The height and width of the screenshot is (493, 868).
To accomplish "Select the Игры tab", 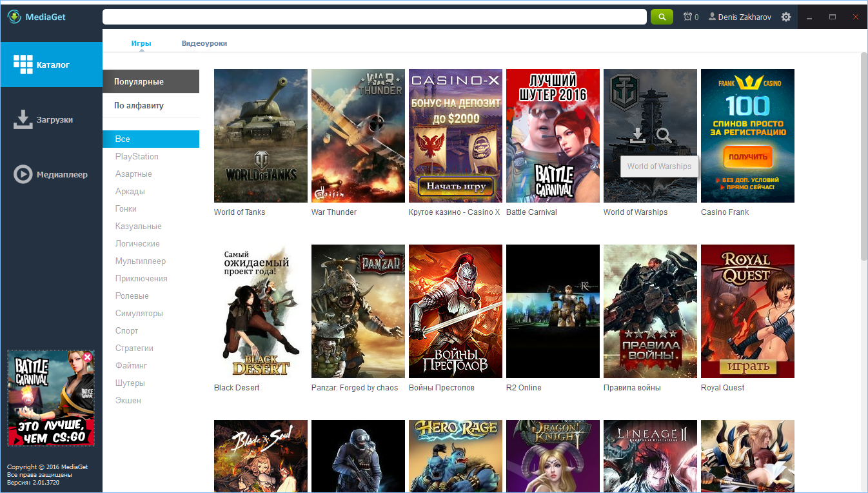I will pyautogui.click(x=141, y=43).
